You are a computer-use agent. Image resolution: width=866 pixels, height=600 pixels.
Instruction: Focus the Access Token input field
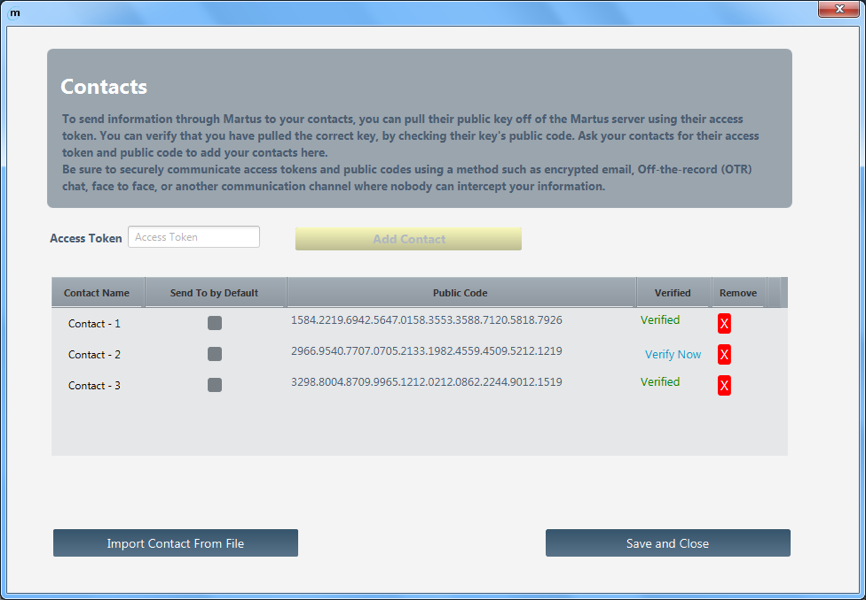(x=194, y=237)
